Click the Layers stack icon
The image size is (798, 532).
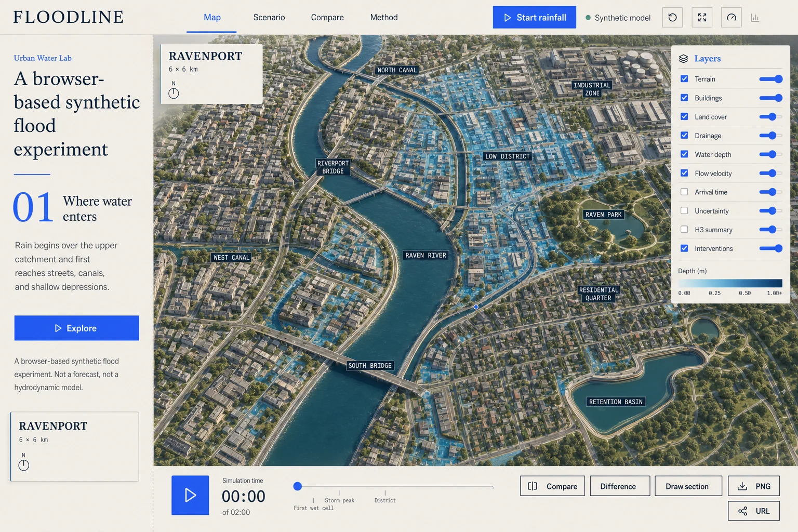(x=683, y=59)
